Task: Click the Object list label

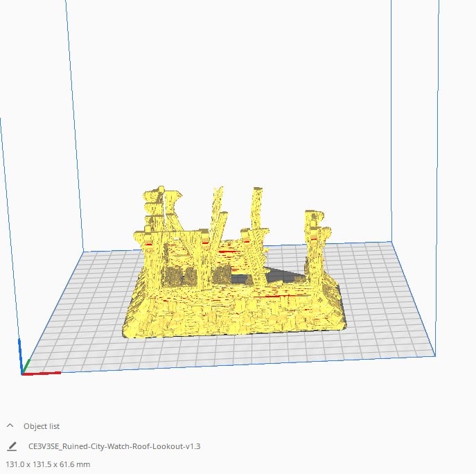Action: point(42,426)
